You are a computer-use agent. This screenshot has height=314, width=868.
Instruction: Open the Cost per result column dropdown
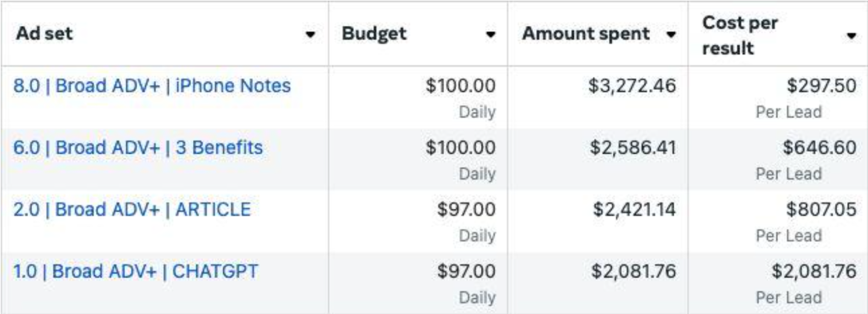[851, 36]
